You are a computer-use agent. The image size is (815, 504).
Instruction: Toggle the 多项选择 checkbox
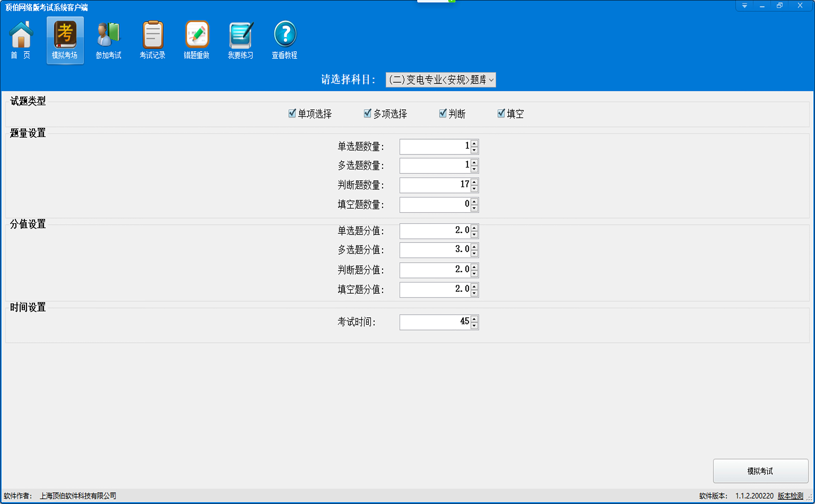(x=367, y=113)
